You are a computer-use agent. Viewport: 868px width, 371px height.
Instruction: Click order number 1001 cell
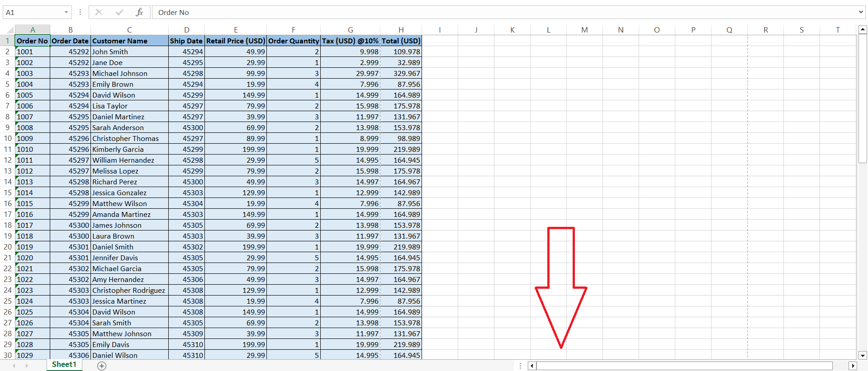(33, 52)
